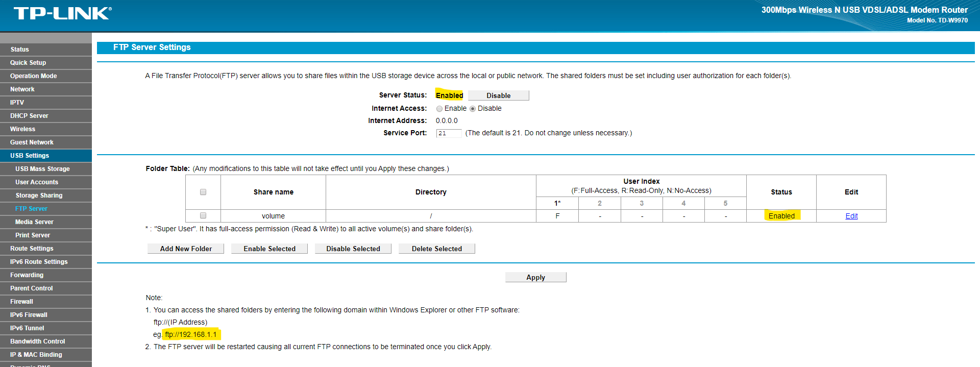Open Bandwidth Control settings

pos(46,341)
